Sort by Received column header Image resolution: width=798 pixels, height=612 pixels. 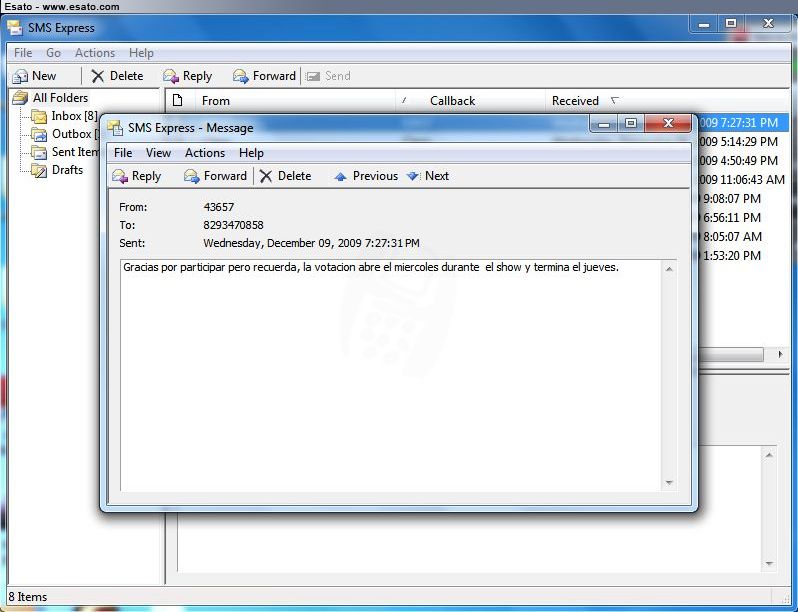(x=575, y=101)
